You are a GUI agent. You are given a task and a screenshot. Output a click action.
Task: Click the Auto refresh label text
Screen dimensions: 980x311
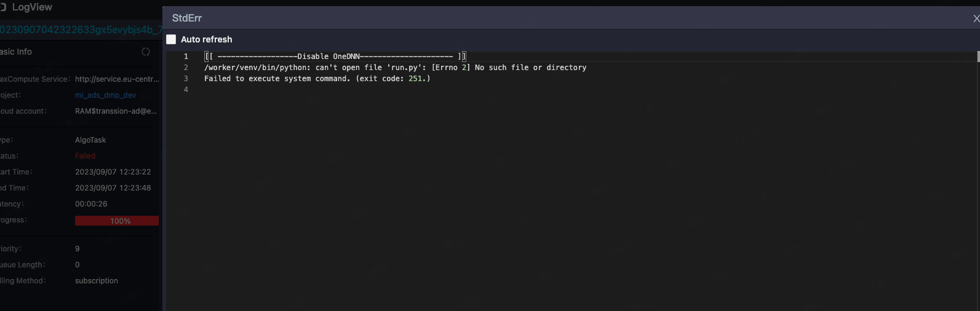pos(207,39)
